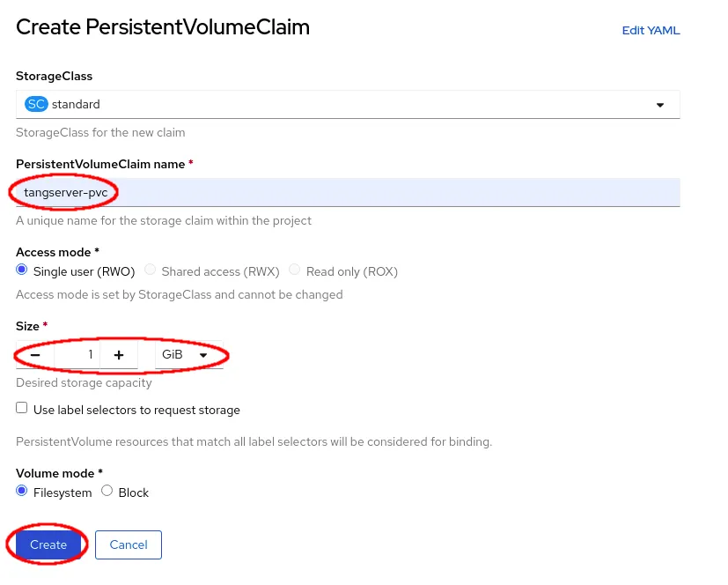The width and height of the screenshot is (728, 585).
Task: Click the caret icon on GiB unit selector
Action: (203, 354)
